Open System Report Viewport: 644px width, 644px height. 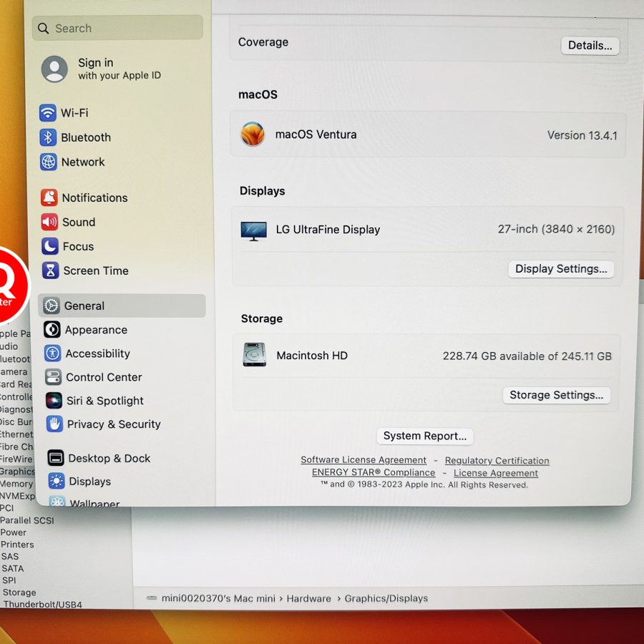[x=424, y=436]
